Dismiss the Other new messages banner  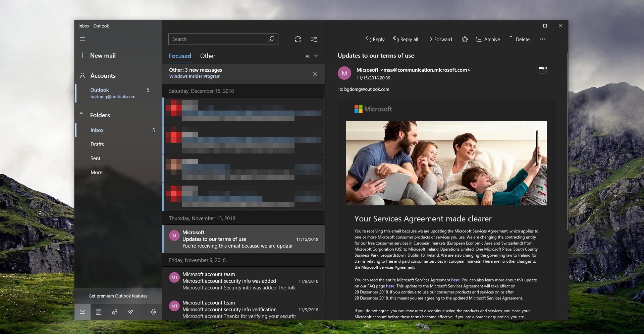[x=315, y=74]
